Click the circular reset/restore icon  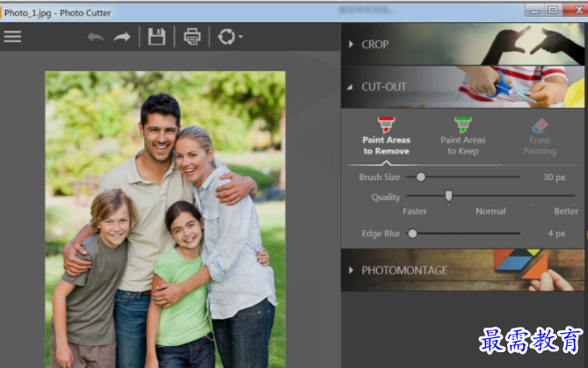[227, 37]
